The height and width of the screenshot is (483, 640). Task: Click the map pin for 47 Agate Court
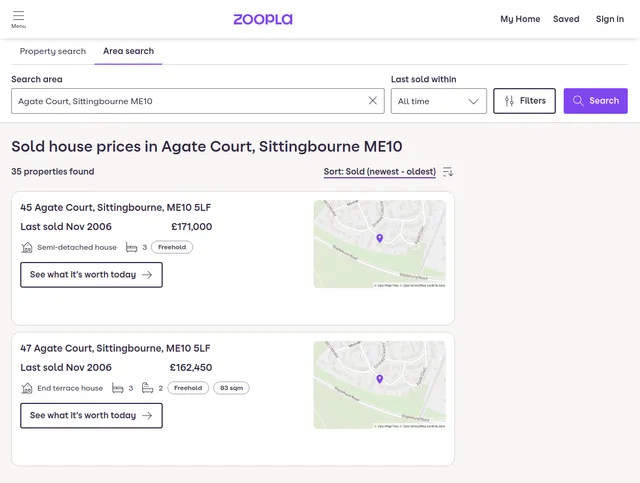379,379
